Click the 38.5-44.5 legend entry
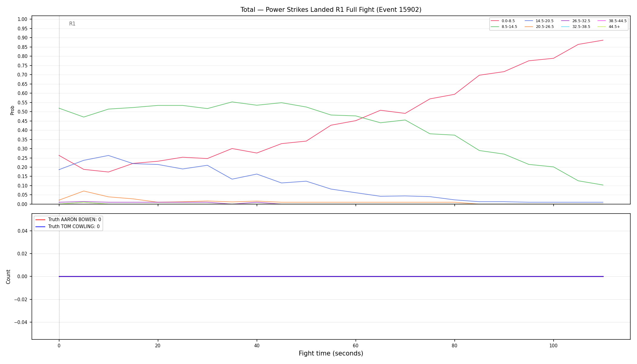The image size is (637, 364). (x=612, y=21)
